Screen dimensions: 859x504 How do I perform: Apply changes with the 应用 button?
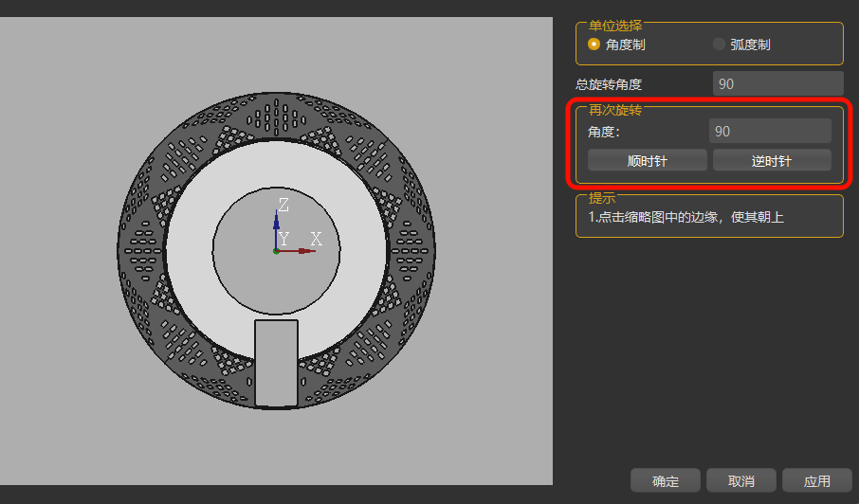tap(816, 481)
